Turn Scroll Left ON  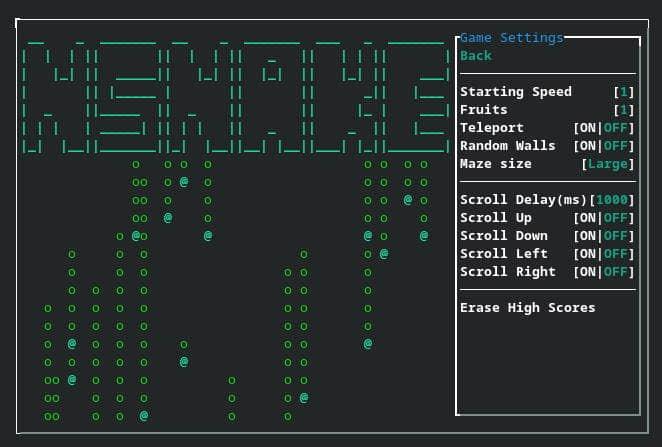point(587,254)
